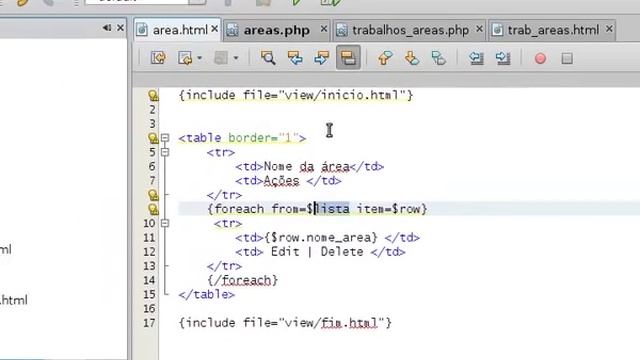Click Find Next Occurrence icon
640x360 pixels.
pyautogui.click(x=321, y=58)
